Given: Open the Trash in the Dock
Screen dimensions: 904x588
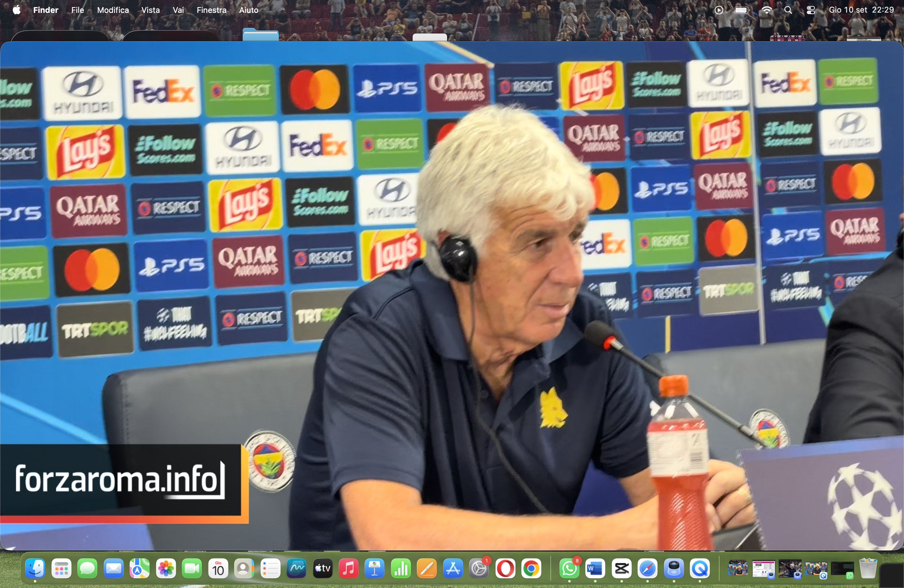Looking at the screenshot, I should (x=868, y=569).
